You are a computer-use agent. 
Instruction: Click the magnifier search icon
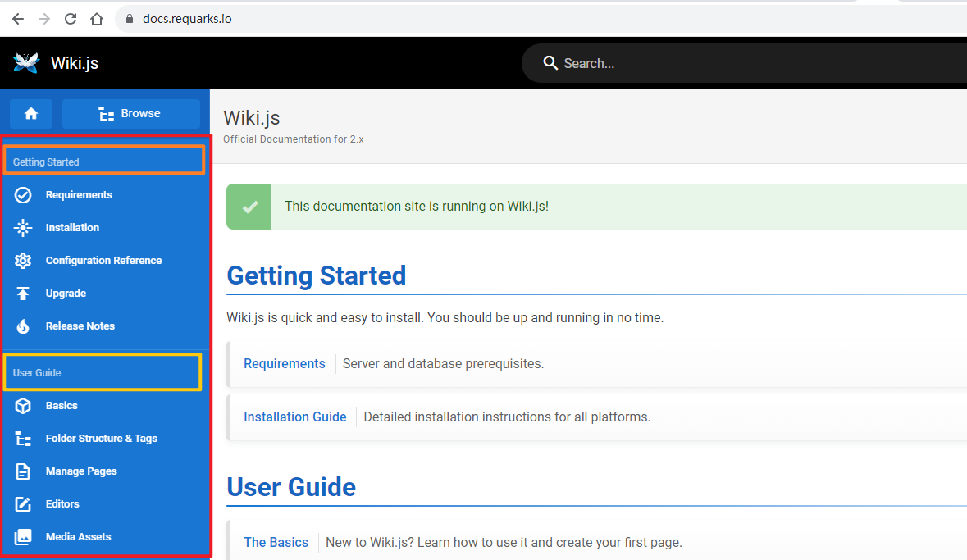tap(550, 62)
